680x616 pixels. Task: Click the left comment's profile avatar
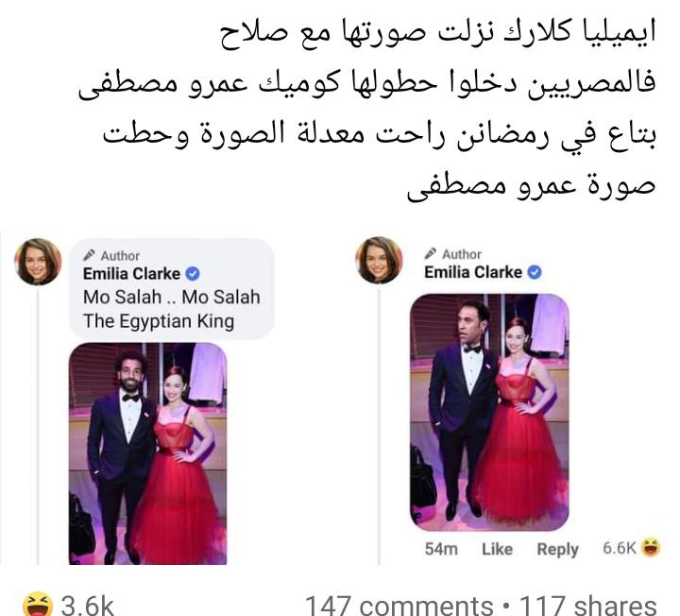tap(38, 262)
